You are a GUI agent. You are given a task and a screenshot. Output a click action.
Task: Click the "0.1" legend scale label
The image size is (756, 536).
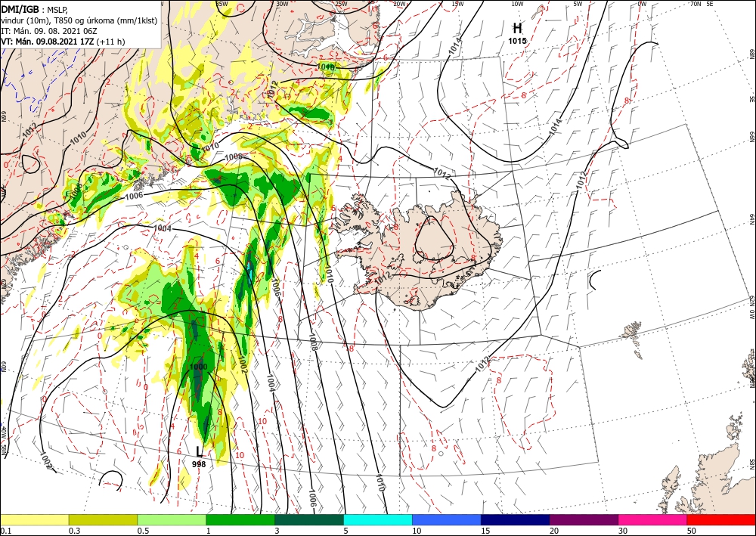coord(5,531)
